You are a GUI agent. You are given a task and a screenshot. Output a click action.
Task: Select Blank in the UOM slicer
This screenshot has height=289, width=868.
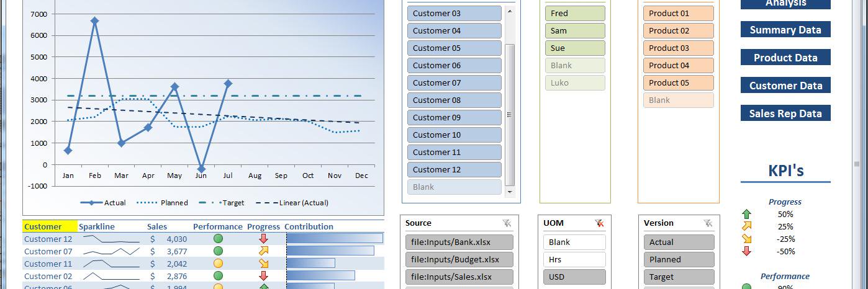pos(574,242)
